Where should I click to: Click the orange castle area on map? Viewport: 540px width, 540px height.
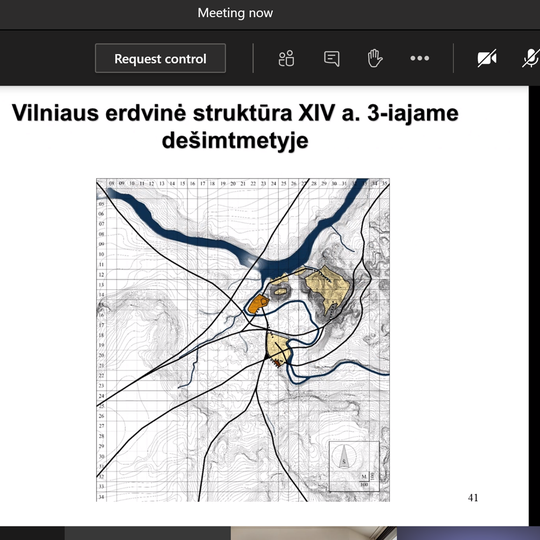pos(258,304)
